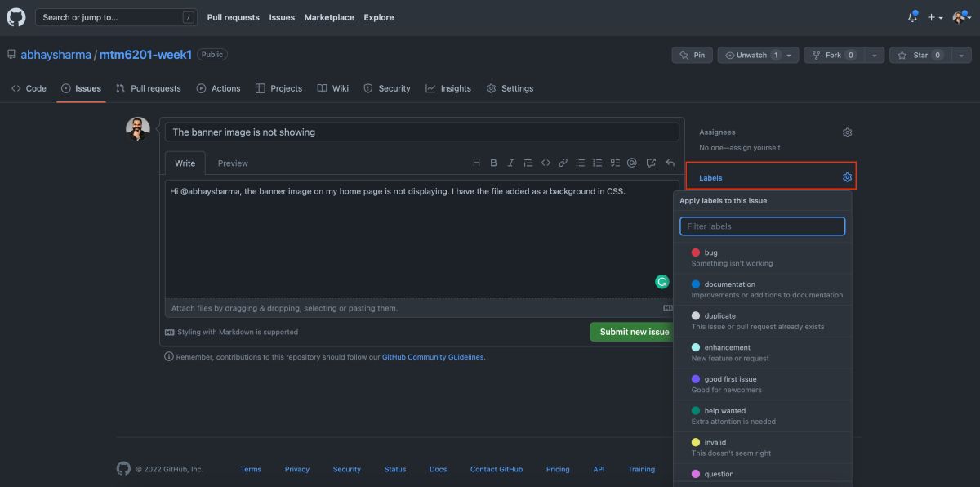
Task: Select the duplicate label
Action: (x=763, y=321)
